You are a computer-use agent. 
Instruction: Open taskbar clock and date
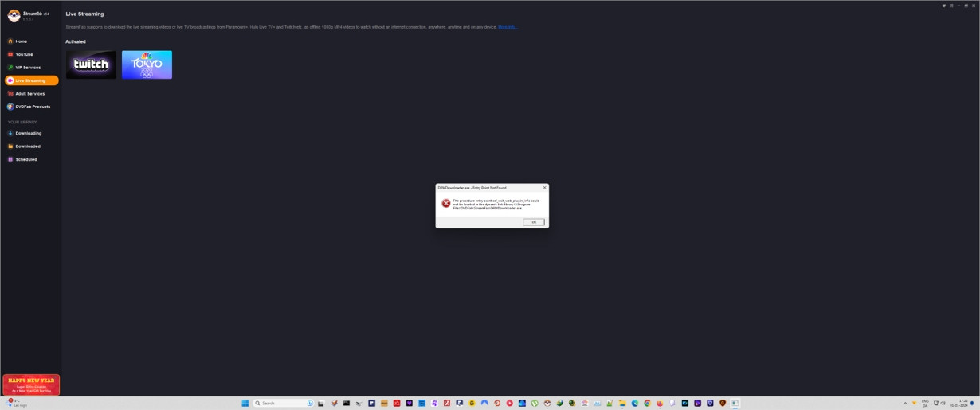958,404
